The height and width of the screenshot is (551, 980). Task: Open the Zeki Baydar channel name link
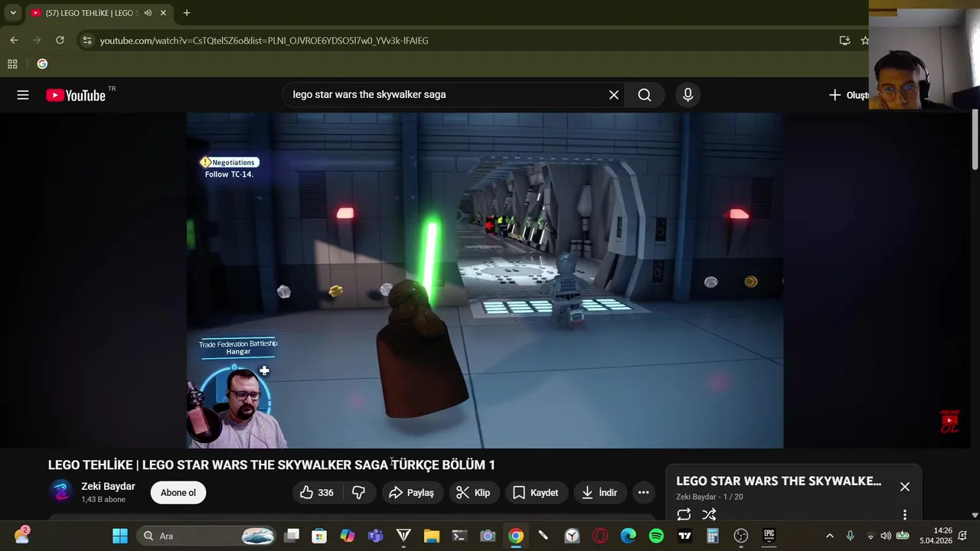click(108, 487)
